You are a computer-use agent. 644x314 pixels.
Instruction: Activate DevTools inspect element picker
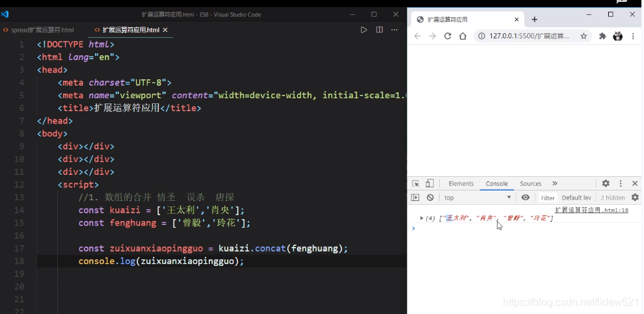point(416,183)
